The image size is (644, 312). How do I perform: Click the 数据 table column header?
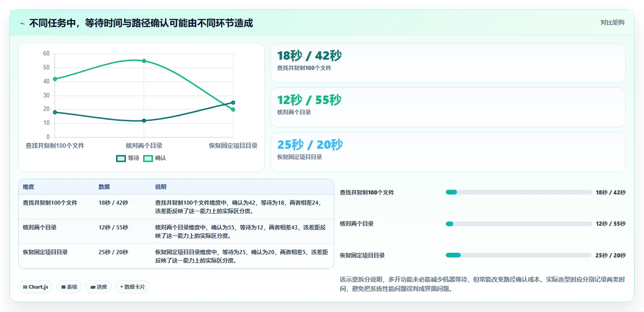104,187
